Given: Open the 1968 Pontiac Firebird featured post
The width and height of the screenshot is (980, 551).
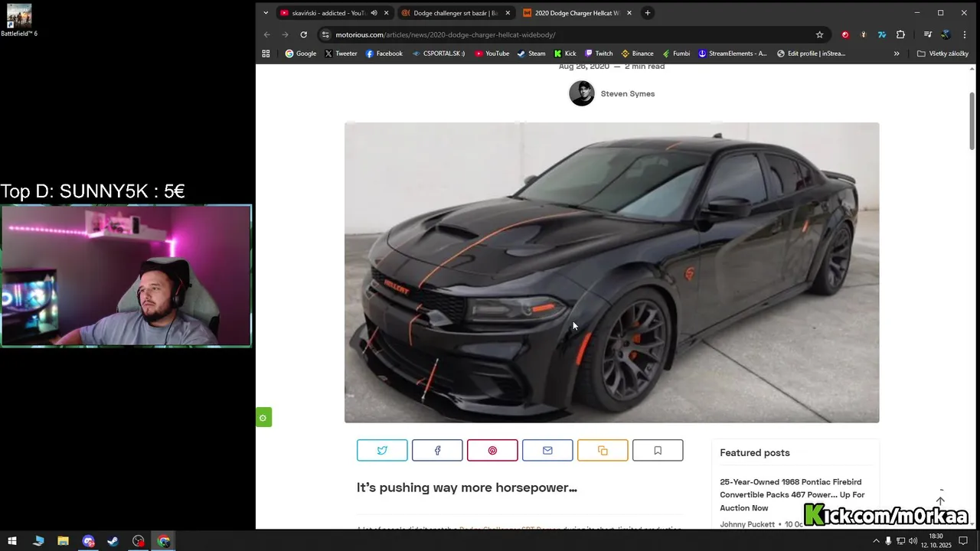Looking at the screenshot, I should [792, 495].
